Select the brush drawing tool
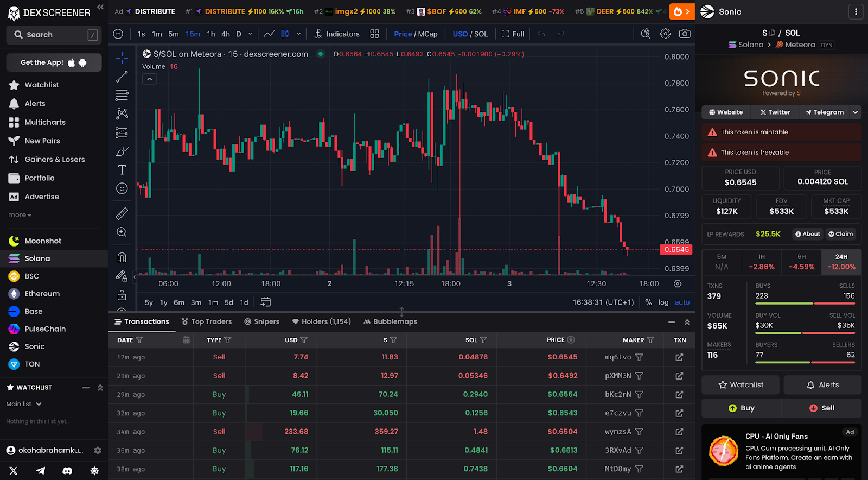The height and width of the screenshot is (480, 868). click(x=122, y=151)
